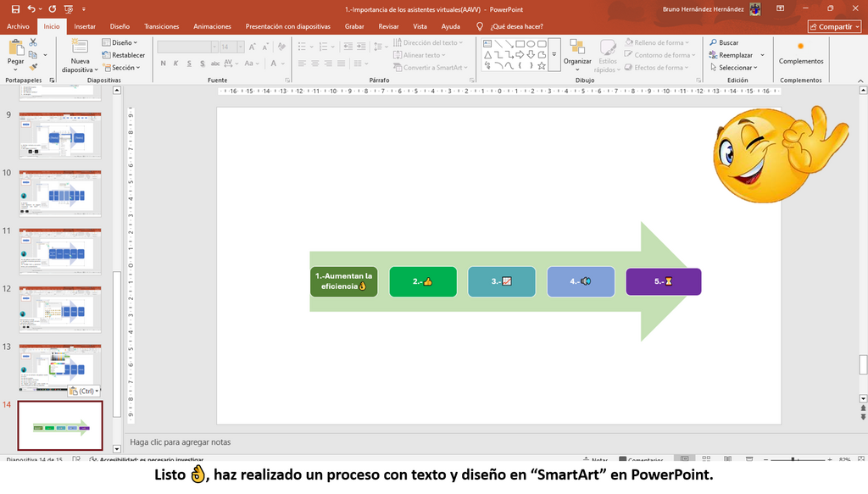Save the presentation with the disk icon
The width and height of the screenshot is (868, 494).
coord(15,8)
